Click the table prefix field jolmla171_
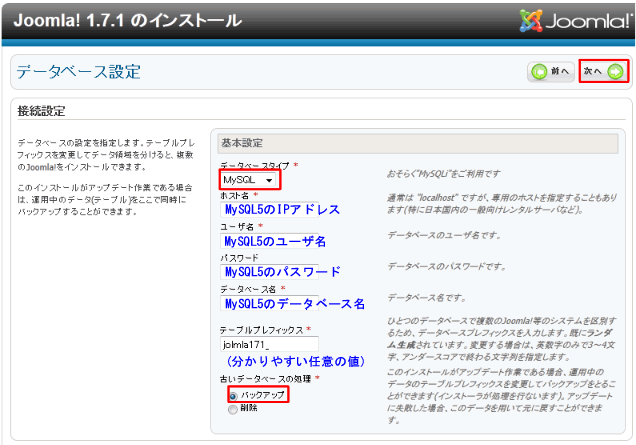 click(269, 344)
